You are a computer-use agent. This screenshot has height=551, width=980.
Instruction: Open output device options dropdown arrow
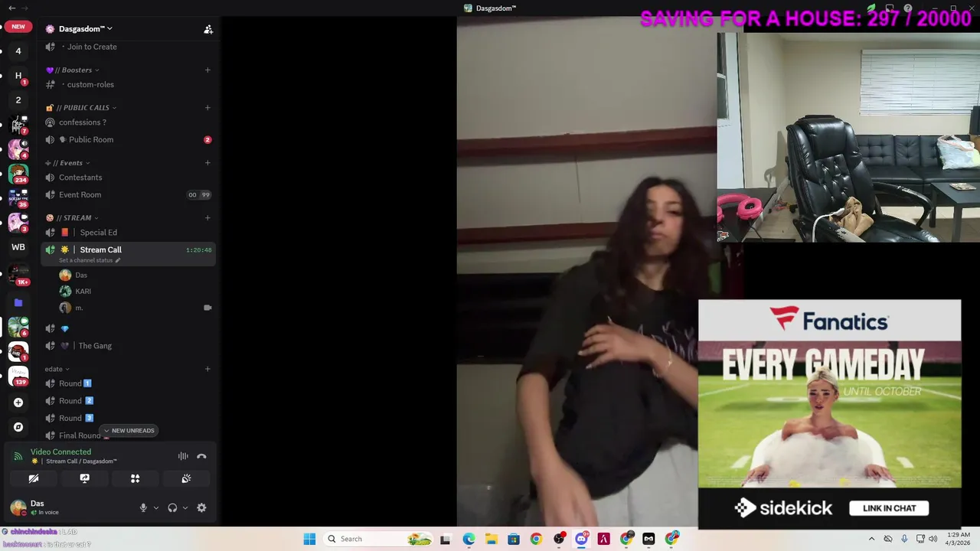185,508
